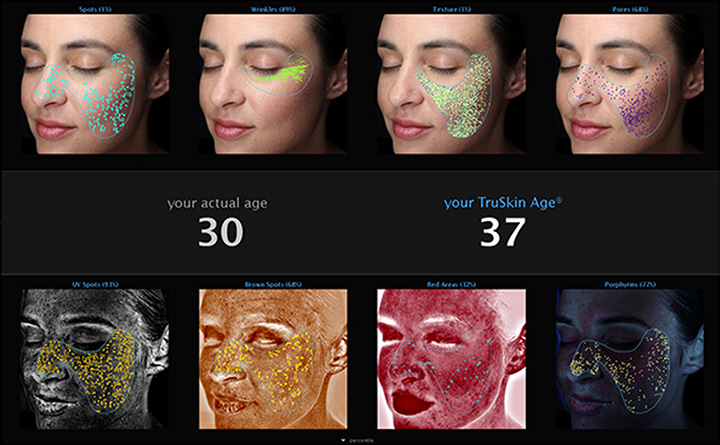This screenshot has width=720, height=445.
Task: Open the Brown Spots orange thumbnail
Action: pos(273,359)
